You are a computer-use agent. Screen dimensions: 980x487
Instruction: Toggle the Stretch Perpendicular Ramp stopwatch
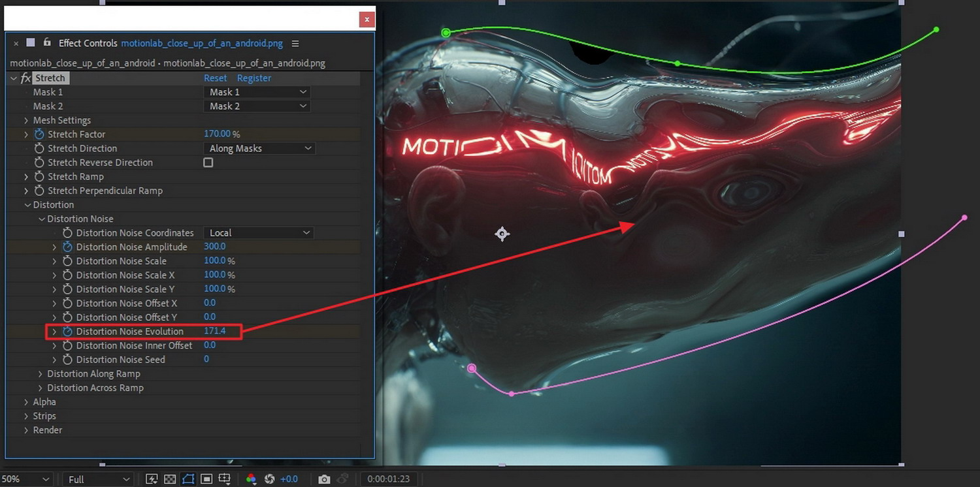coord(39,191)
